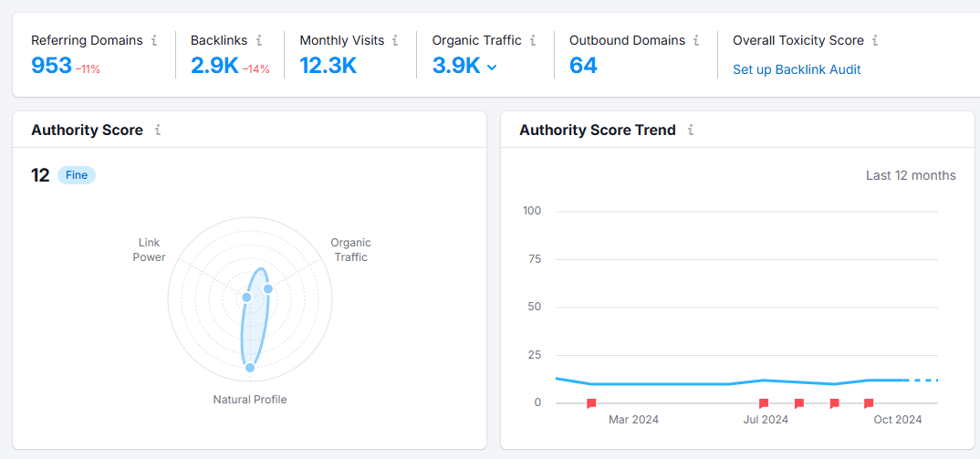Viewport: 980px width, 459px height.
Task: Select the Organic Traffic radar chart point
Action: 268,288
